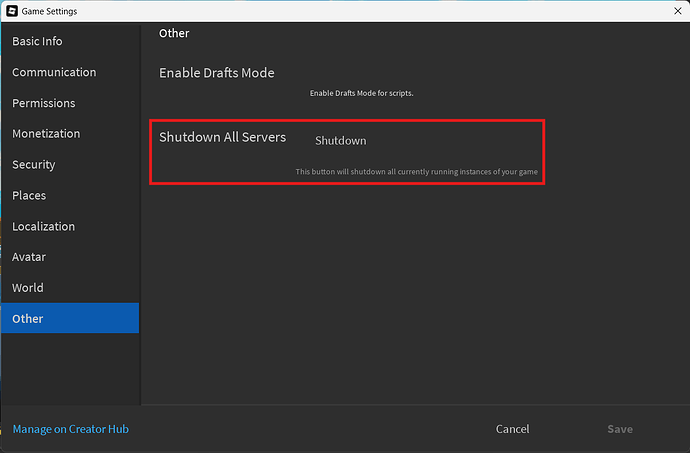Switch to the Communication tab
The image size is (690, 453).
(70, 72)
